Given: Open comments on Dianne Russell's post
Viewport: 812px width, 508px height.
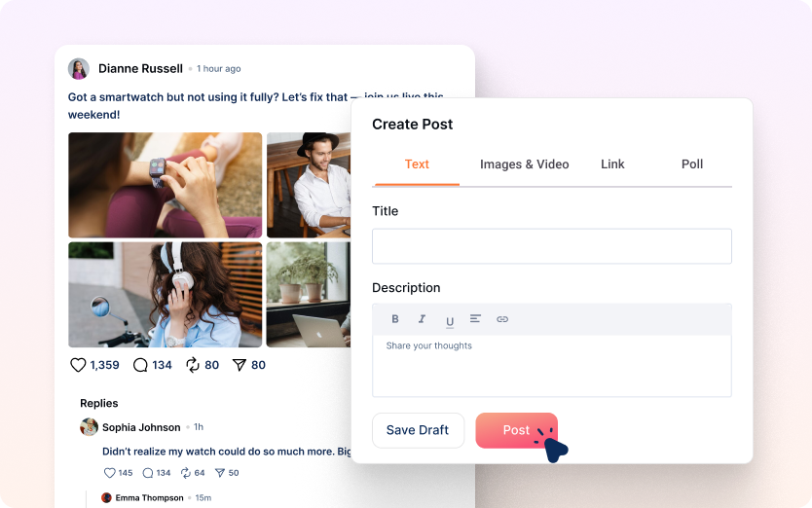Looking at the screenshot, I should pyautogui.click(x=140, y=365).
